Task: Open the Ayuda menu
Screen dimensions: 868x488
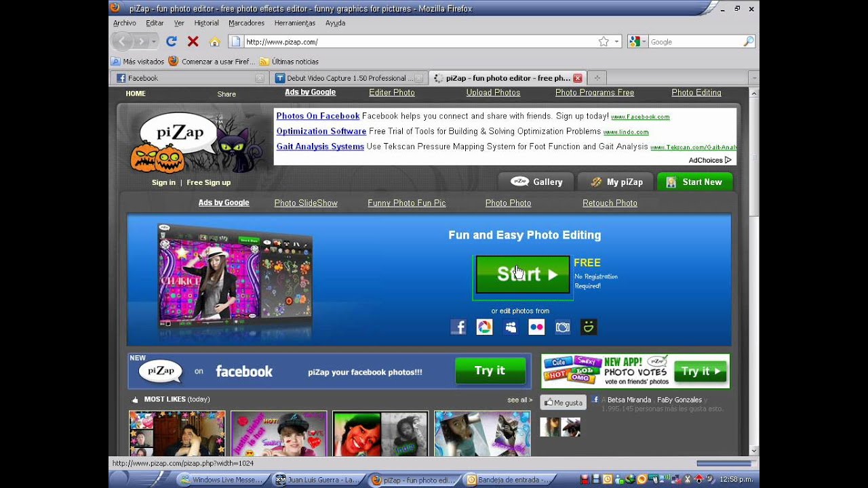Action: [x=335, y=23]
